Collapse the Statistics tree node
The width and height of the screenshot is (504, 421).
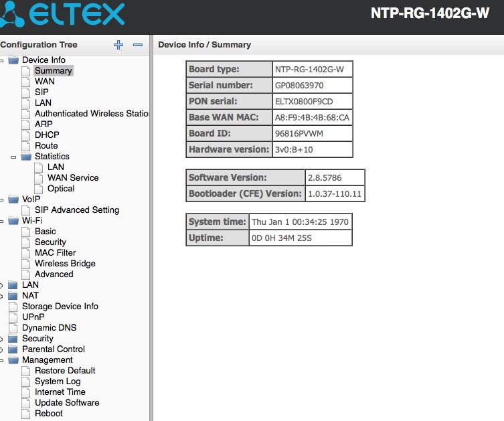pos(13,157)
